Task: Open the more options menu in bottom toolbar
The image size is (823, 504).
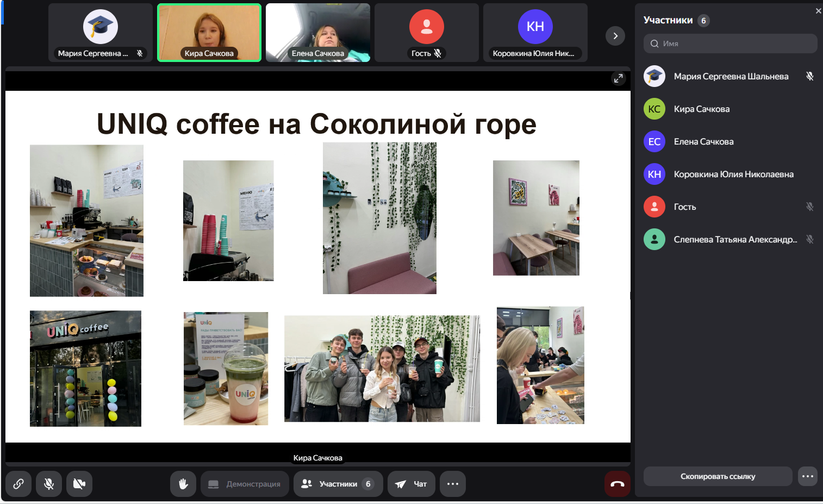Action: (453, 484)
